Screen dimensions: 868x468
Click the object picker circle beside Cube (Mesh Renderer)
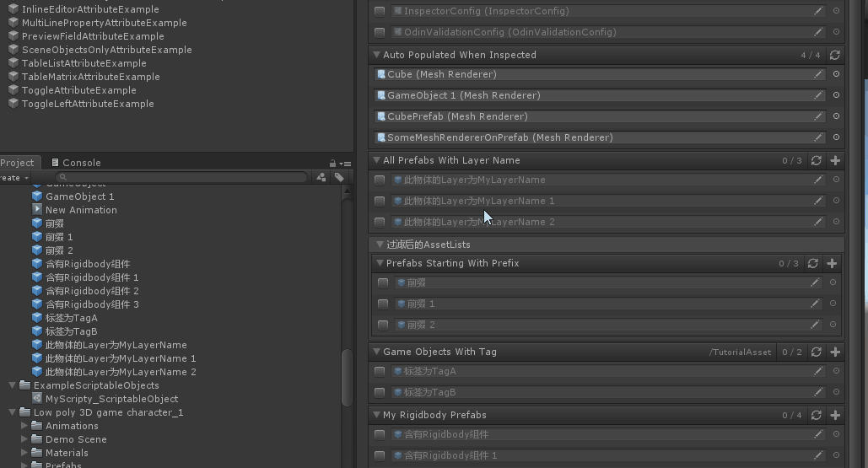pyautogui.click(x=836, y=74)
